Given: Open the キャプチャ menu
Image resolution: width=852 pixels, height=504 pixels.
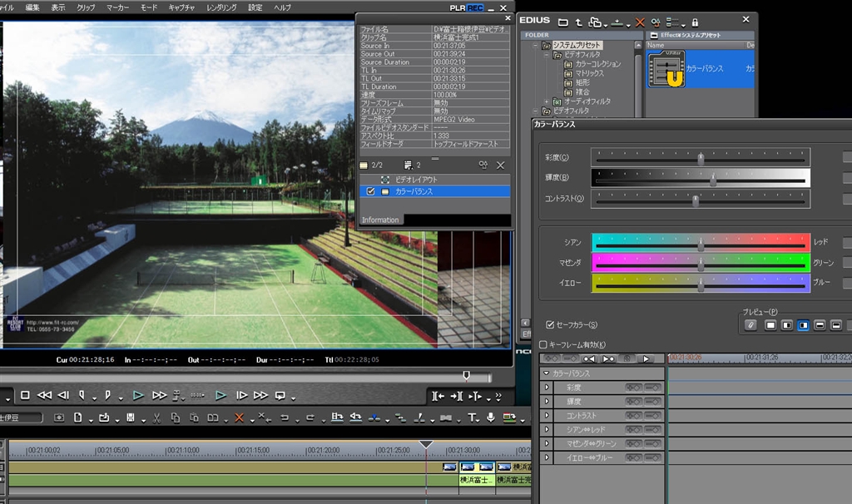Looking at the screenshot, I should [181, 7].
